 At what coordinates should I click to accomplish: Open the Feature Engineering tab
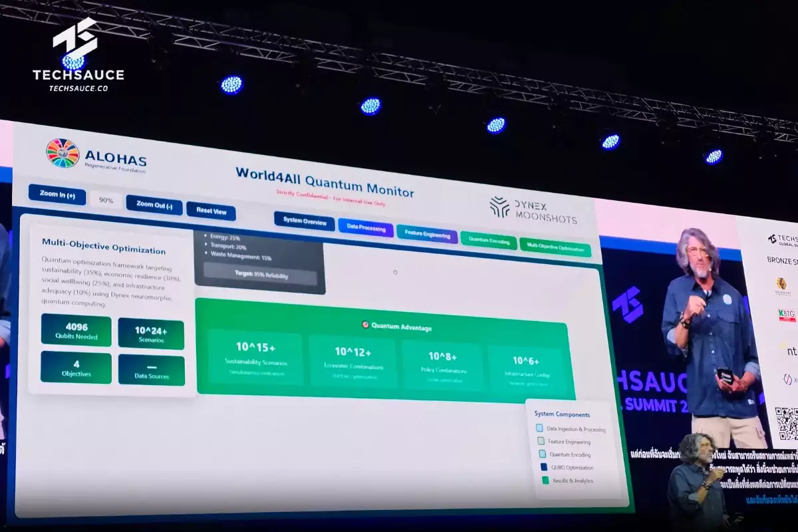(427, 234)
